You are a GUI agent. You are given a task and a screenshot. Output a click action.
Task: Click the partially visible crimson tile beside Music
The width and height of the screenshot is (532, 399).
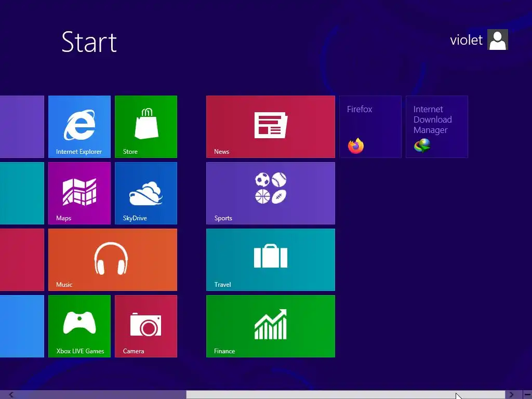click(x=22, y=260)
